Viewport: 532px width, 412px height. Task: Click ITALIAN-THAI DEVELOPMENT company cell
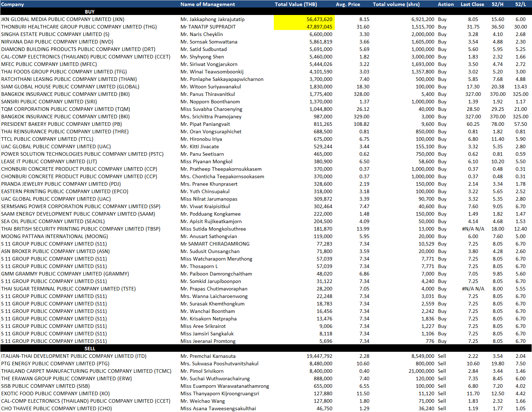pyautogui.click(x=74, y=356)
